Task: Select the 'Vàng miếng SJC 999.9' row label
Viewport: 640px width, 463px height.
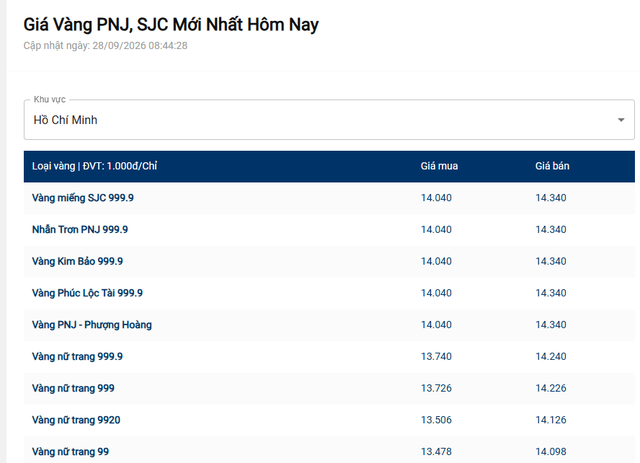Action: 83,198
